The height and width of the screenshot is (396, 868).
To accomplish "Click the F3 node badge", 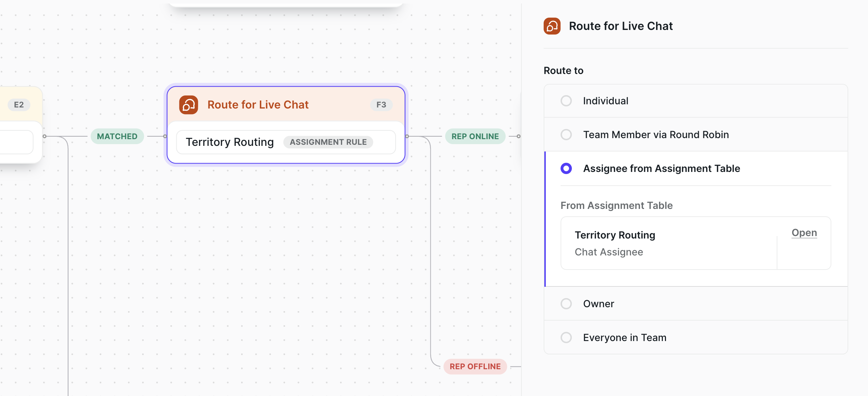I will click(x=381, y=105).
